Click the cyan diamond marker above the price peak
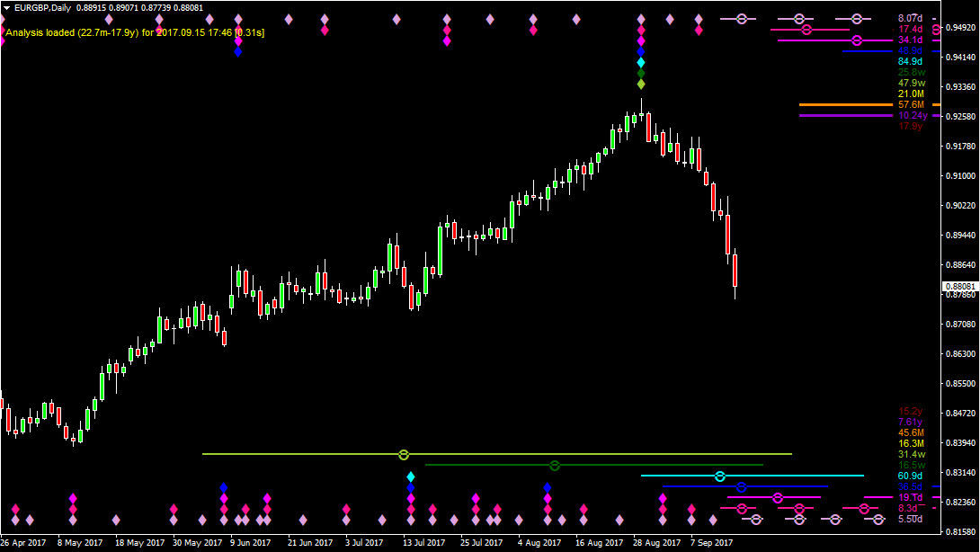The image size is (980, 552). point(641,63)
